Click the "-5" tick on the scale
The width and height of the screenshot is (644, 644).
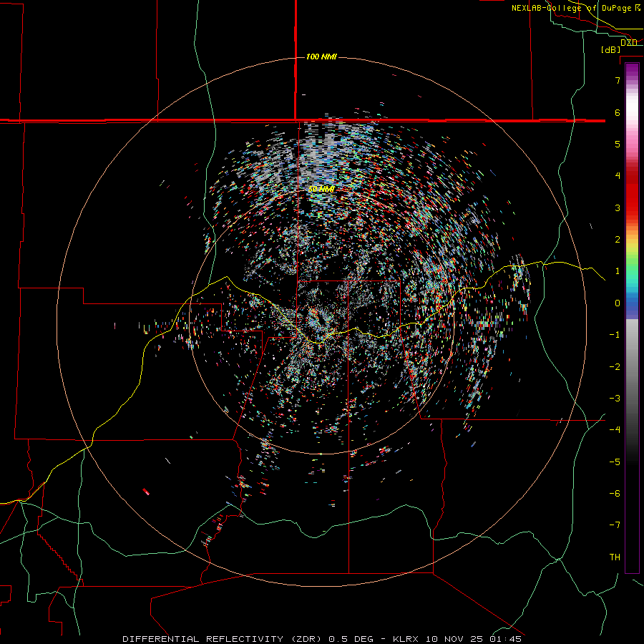[x=615, y=462]
